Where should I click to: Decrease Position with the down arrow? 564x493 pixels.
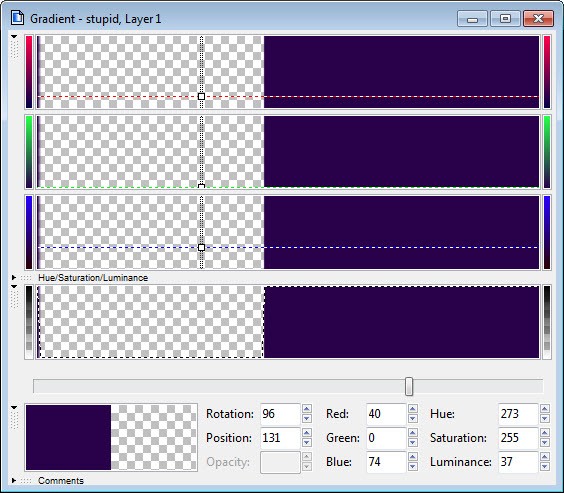pos(306,443)
